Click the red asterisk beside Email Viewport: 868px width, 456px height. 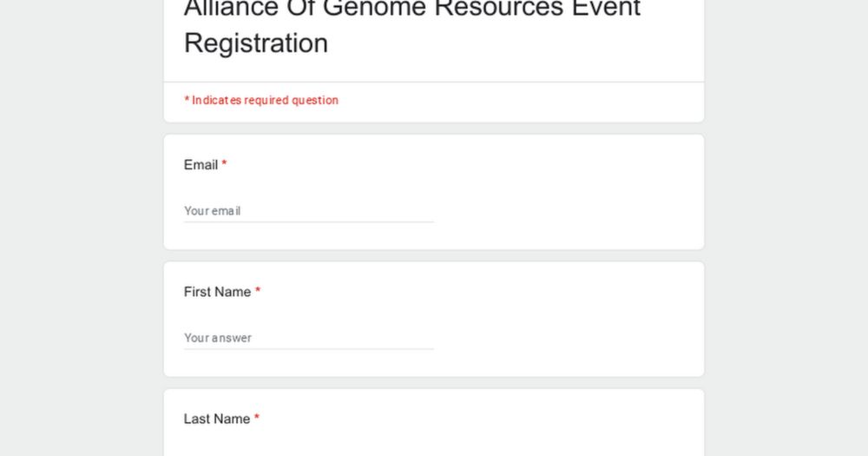[x=224, y=164]
